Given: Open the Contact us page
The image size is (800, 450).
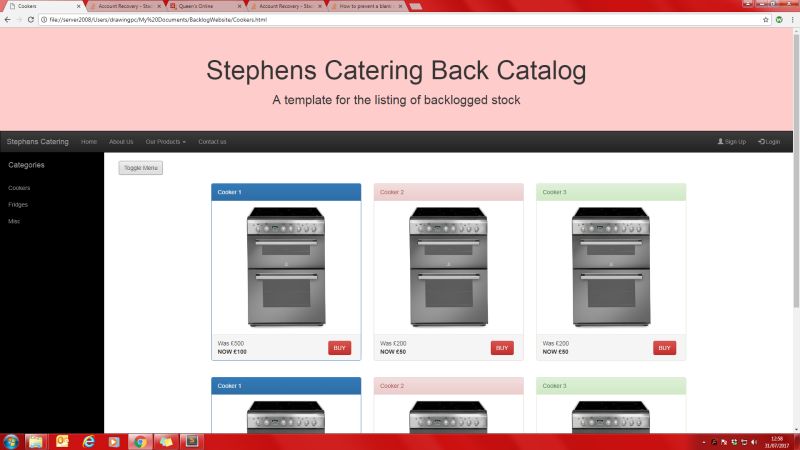Looking at the screenshot, I should (212, 142).
